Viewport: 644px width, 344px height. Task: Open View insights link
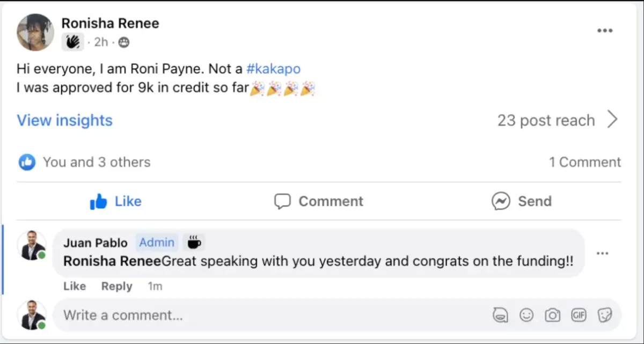pos(64,120)
